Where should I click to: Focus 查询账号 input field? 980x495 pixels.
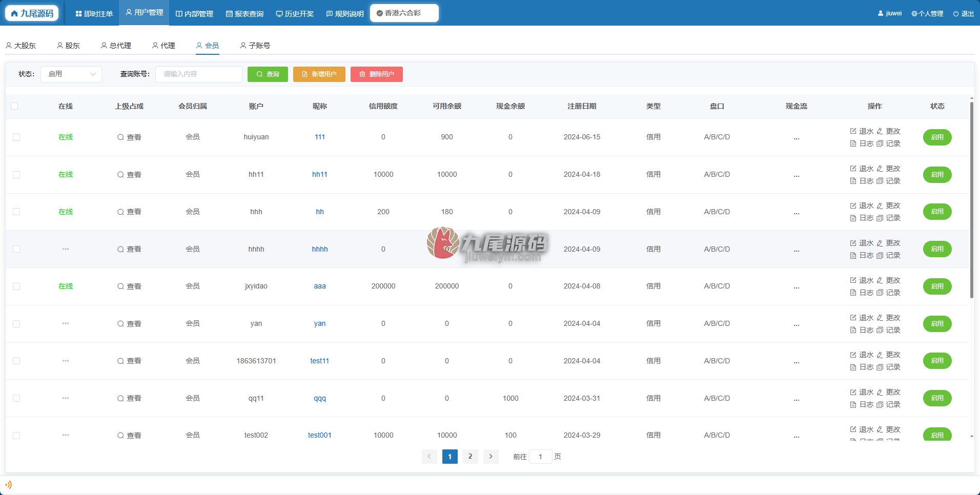coord(199,74)
